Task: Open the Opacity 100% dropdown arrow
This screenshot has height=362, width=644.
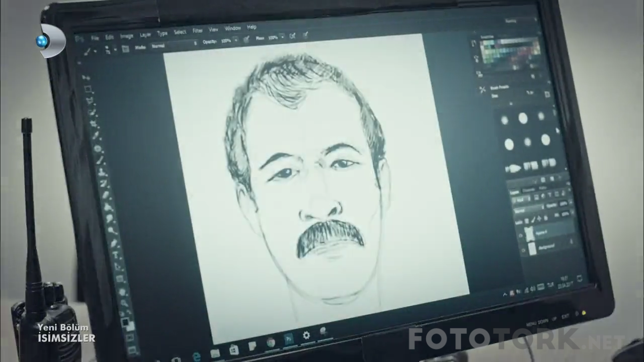Action: [x=236, y=40]
